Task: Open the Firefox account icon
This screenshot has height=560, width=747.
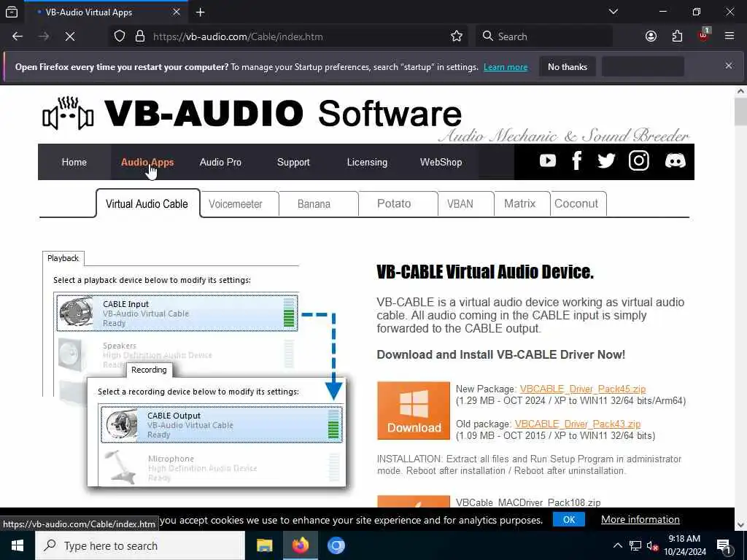Action: pos(651,36)
